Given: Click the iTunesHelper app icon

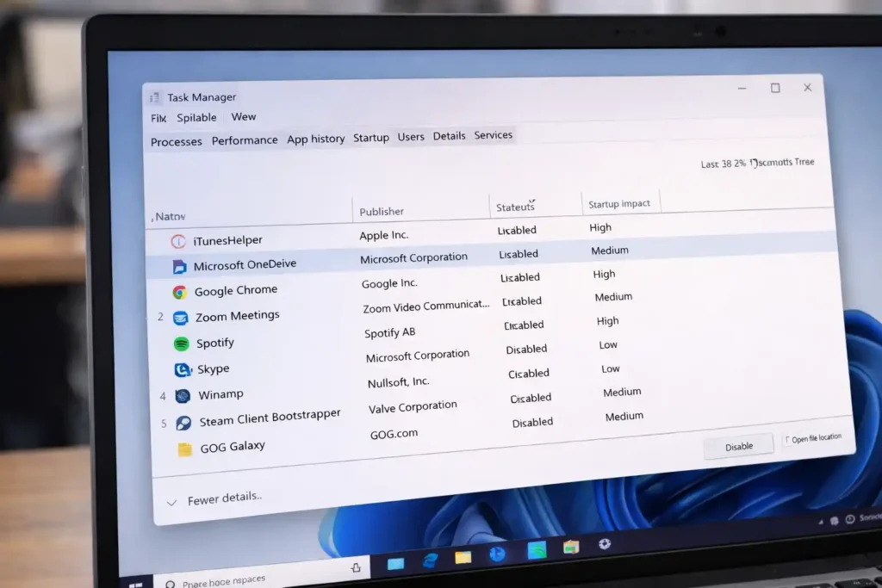Looking at the screenshot, I should pos(177,242).
